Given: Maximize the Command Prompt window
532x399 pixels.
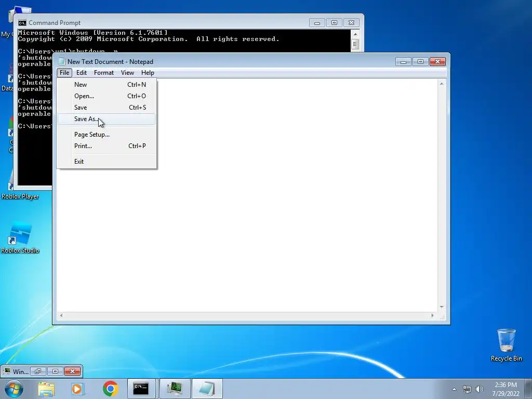Looking at the screenshot, I should click(x=334, y=23).
